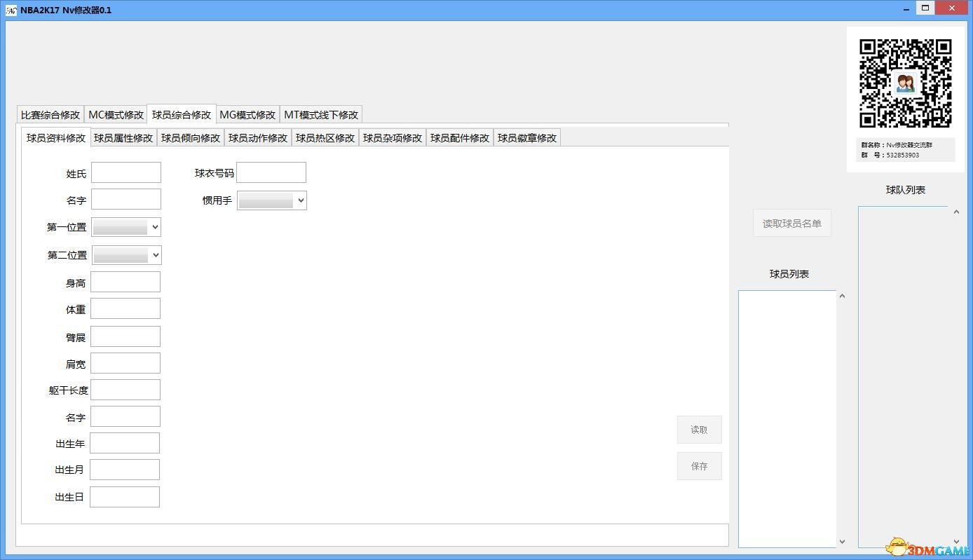Focus the 臂展 input field
Viewport: 973px width, 560px height.
pyautogui.click(x=125, y=336)
